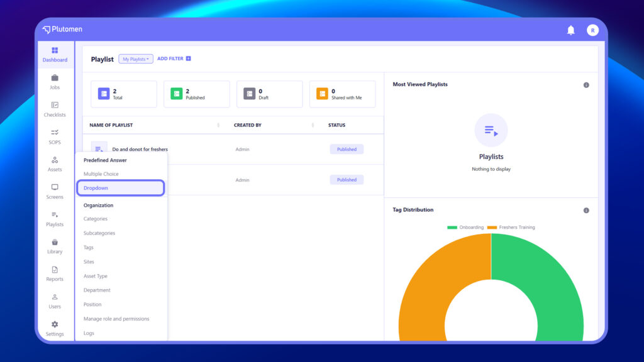Image resolution: width=644 pixels, height=362 pixels.
Task: Click the Published card green icon
Action: (176, 94)
